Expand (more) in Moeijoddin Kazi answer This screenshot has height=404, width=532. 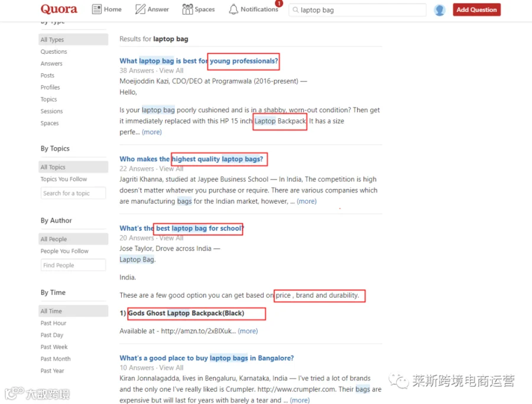tap(152, 132)
